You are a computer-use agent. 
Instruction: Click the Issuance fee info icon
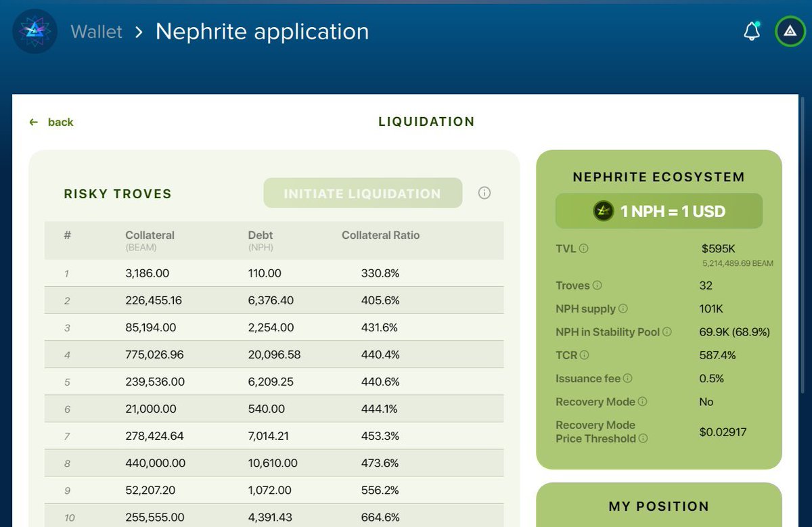pos(627,378)
